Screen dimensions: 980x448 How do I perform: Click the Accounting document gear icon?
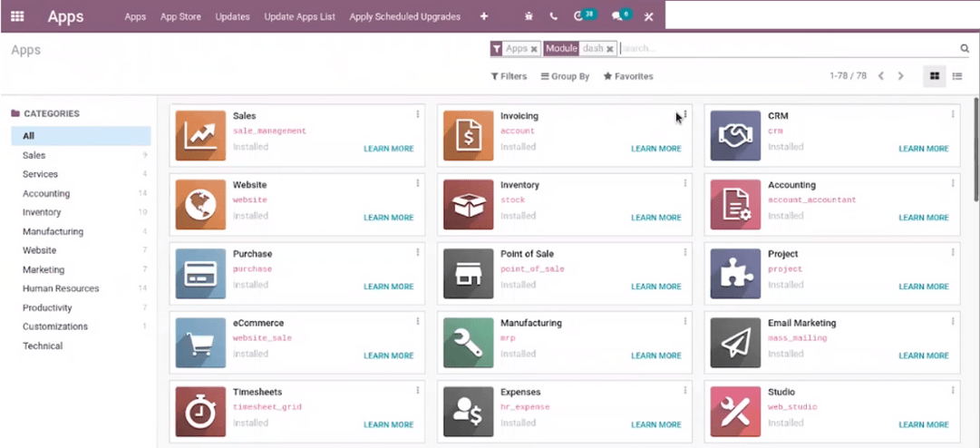tap(735, 204)
